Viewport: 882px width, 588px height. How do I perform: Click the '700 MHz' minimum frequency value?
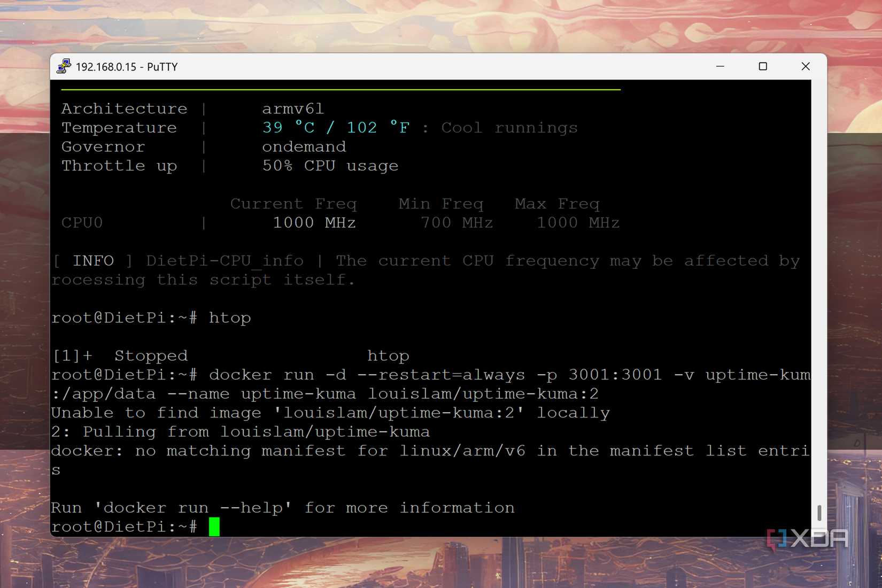coord(457,222)
